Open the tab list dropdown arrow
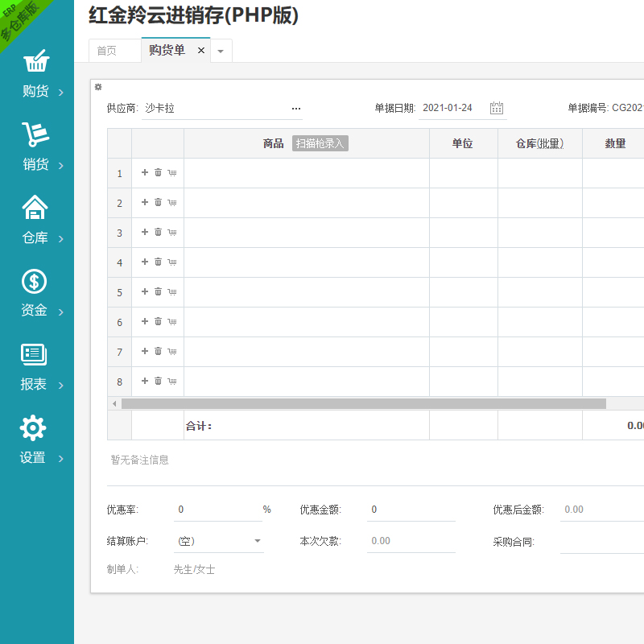Image resolution: width=644 pixels, height=644 pixels. [x=221, y=51]
